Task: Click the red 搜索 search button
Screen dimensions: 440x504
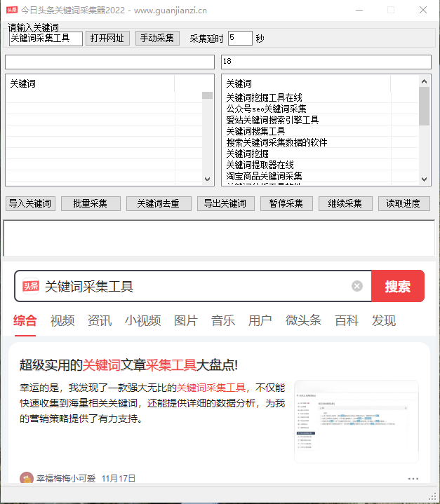Action: point(398,286)
